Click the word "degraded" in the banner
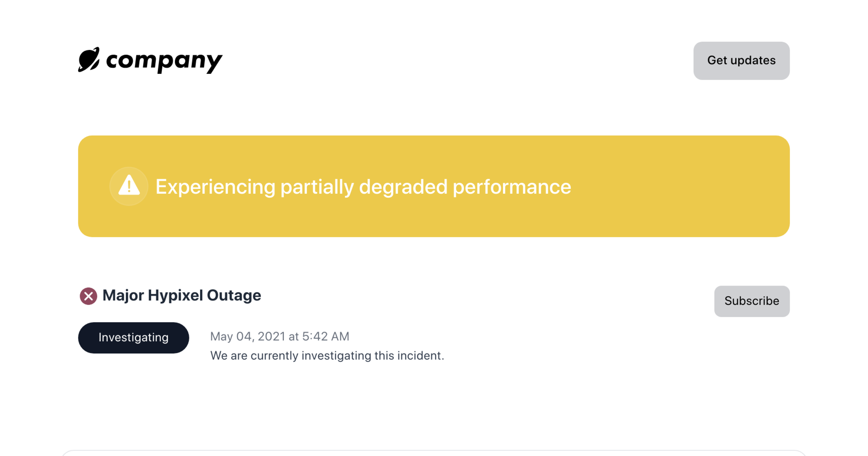Image resolution: width=868 pixels, height=456 pixels. [x=403, y=187]
